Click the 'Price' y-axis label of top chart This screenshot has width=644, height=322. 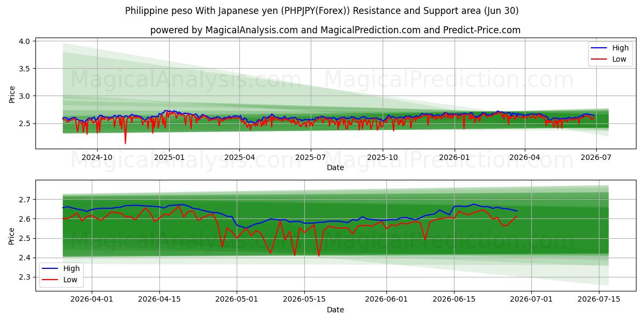pos(12,94)
